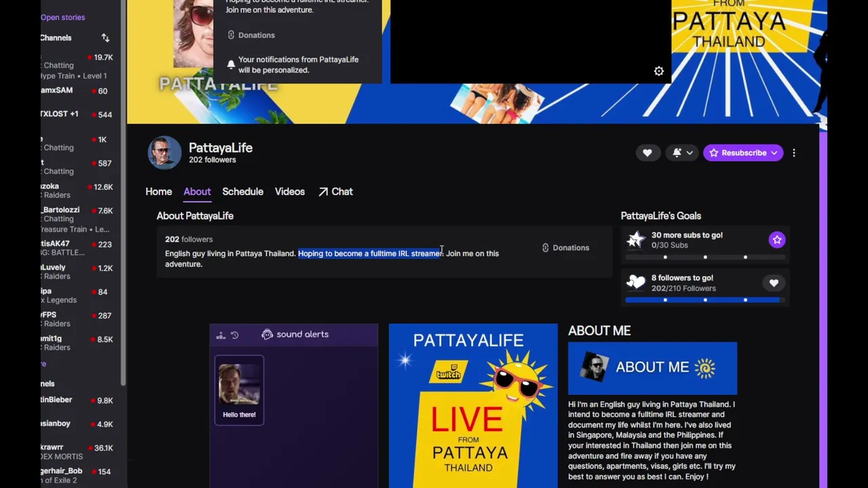868x488 pixels.
Task: Go to the Videos tab
Action: [x=290, y=192]
